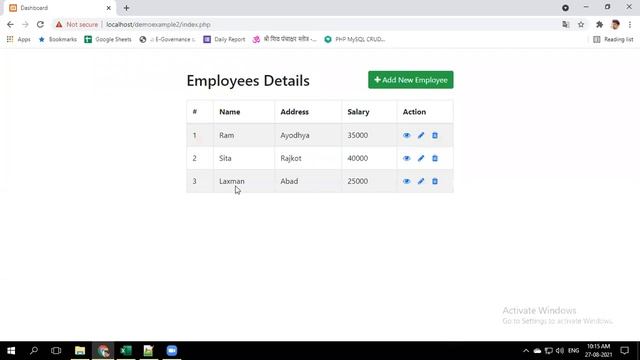View details for employee Sita
This screenshot has width=640, height=360.
[x=407, y=158]
